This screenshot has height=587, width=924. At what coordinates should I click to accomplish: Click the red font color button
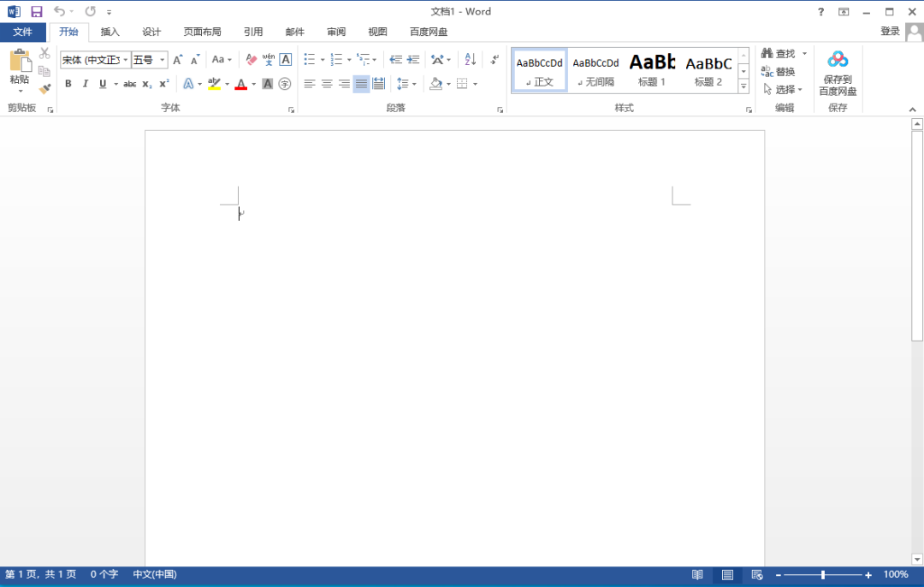pos(241,84)
